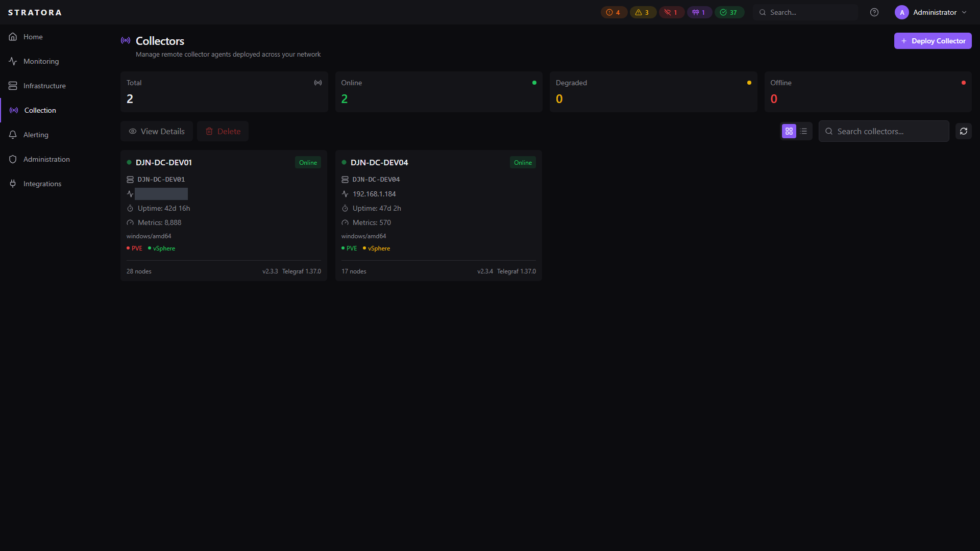
Task: Click the Deploy Collector button
Action: click(933, 41)
